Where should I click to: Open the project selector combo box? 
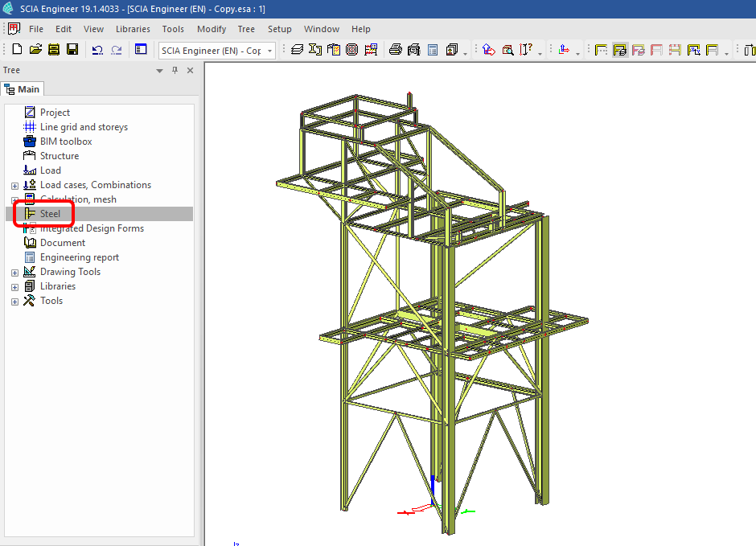tap(217, 50)
